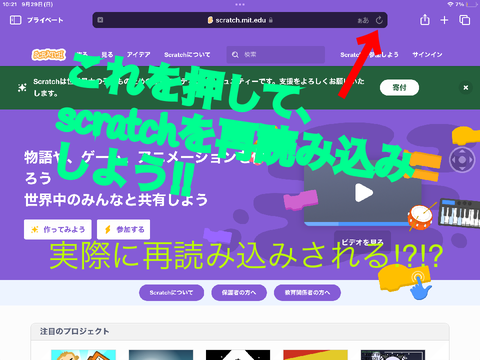The image size is (480, 360).
Task: Tap the extension icon in address bar
Action: click(100, 20)
